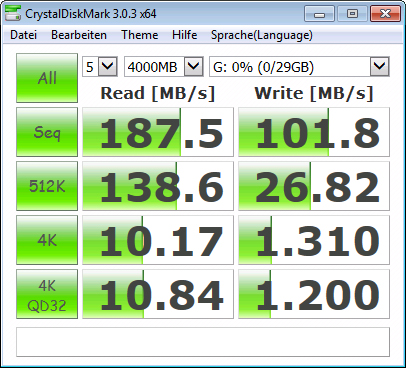Open the Sprache(Language) menu
The width and height of the screenshot is (406, 368).
(x=262, y=35)
